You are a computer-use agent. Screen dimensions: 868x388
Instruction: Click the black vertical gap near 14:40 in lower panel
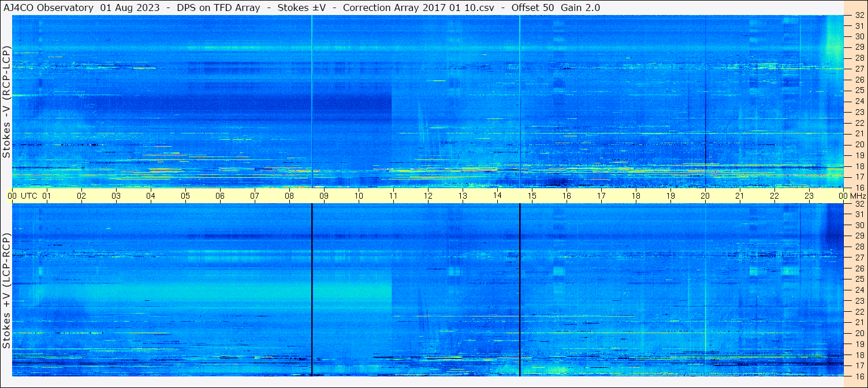coord(520,290)
